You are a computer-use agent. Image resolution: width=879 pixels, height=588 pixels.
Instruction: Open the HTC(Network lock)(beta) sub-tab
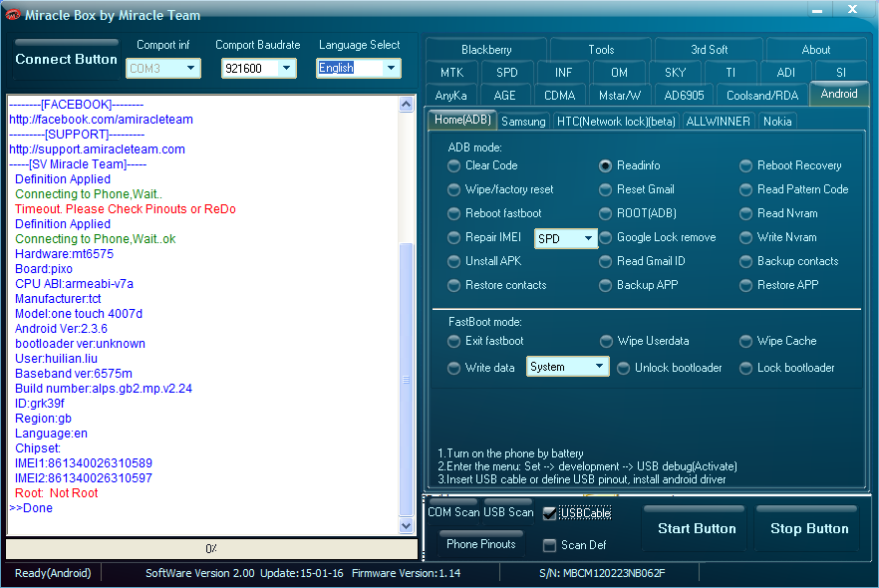(616, 122)
